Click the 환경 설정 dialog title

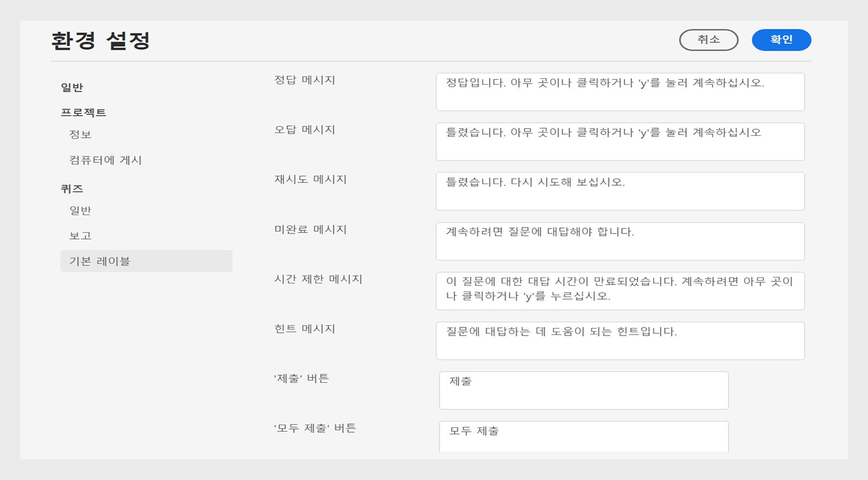(100, 41)
